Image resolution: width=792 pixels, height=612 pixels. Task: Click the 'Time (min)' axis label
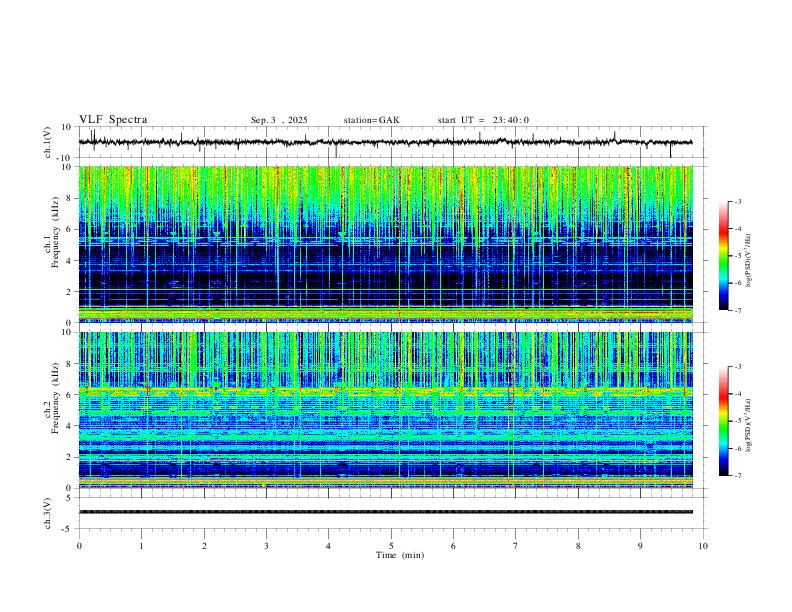(x=400, y=555)
